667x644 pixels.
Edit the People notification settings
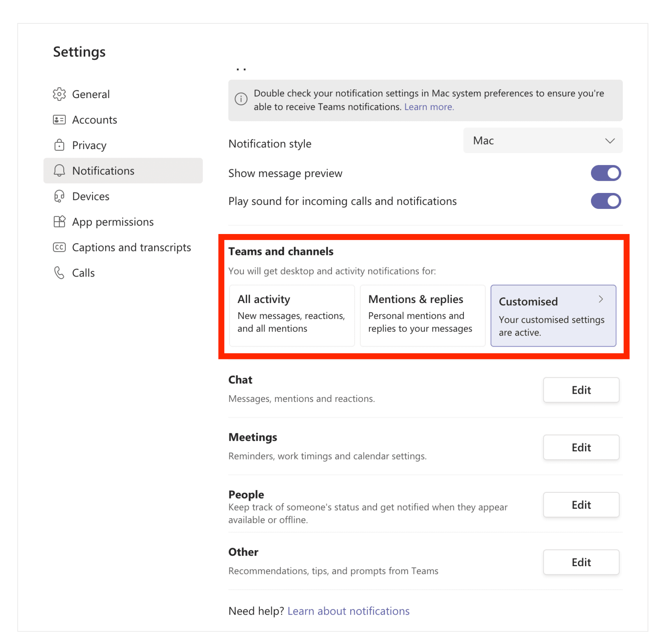[581, 505]
